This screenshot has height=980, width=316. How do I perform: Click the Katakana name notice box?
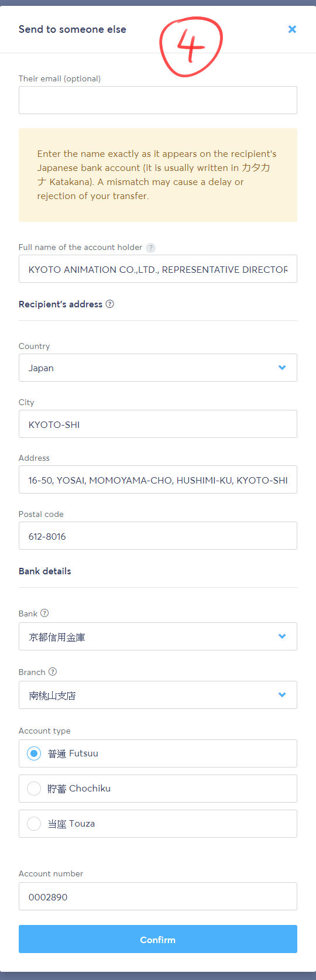pyautogui.click(x=158, y=175)
